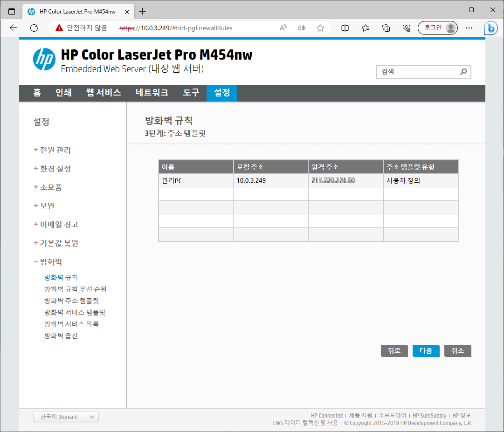Open tab actions menu icon at top left

tap(12, 12)
